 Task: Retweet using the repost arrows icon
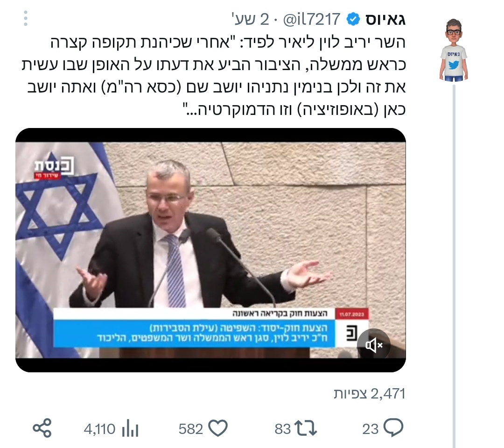306,429
